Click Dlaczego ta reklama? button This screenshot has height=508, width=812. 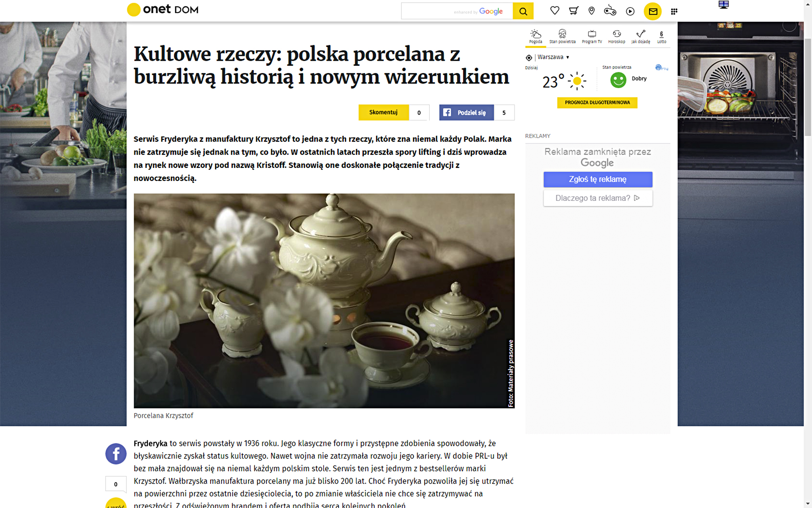(x=598, y=198)
